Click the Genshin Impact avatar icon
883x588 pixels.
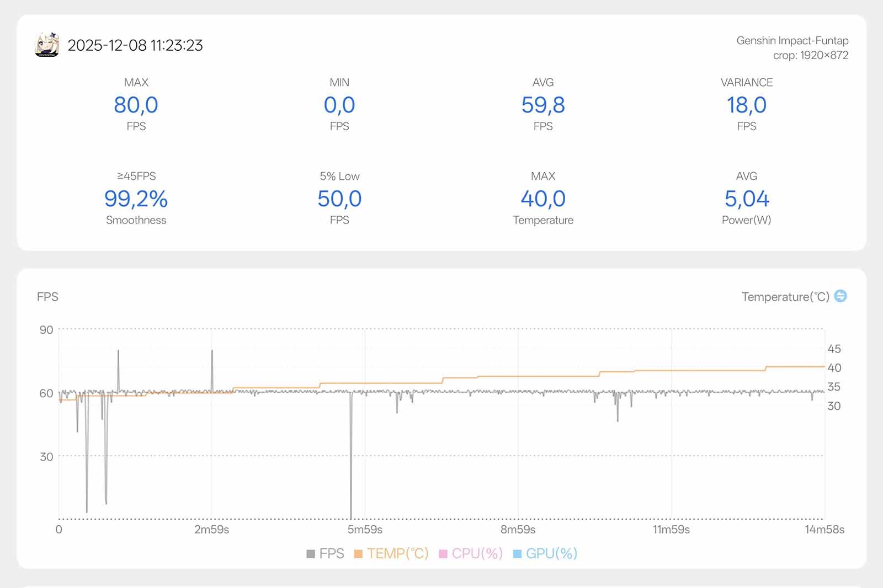(47, 45)
